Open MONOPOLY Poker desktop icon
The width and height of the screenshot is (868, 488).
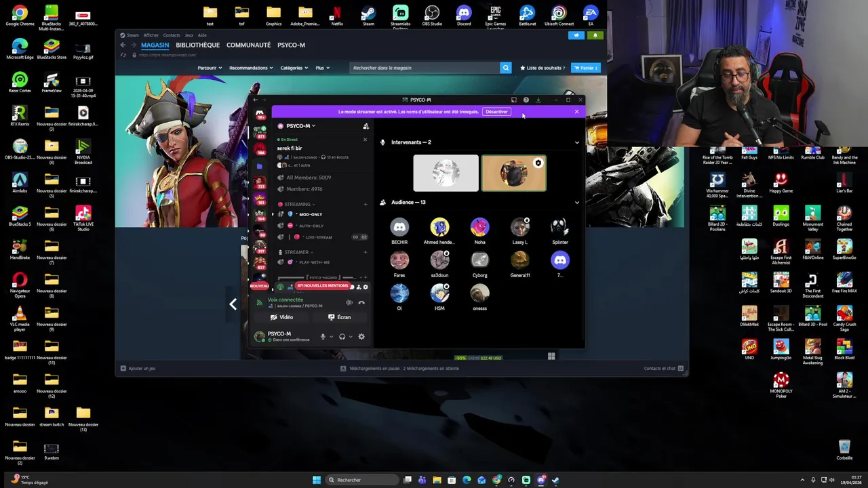(781, 384)
